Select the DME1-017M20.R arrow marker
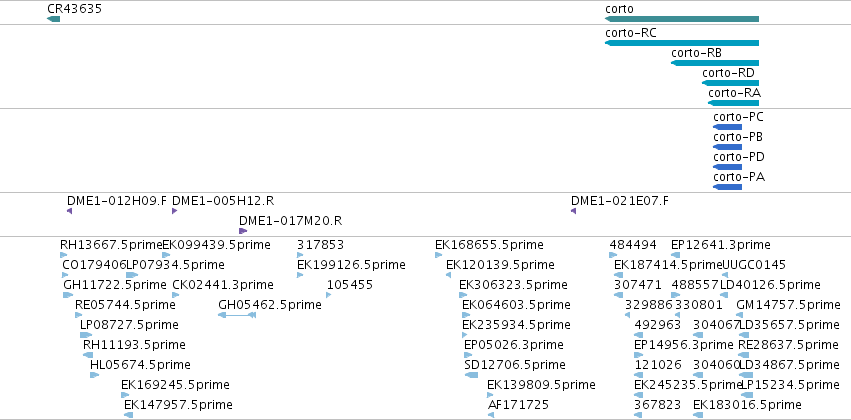Viewport: 851px width, 420px height. click(243, 231)
